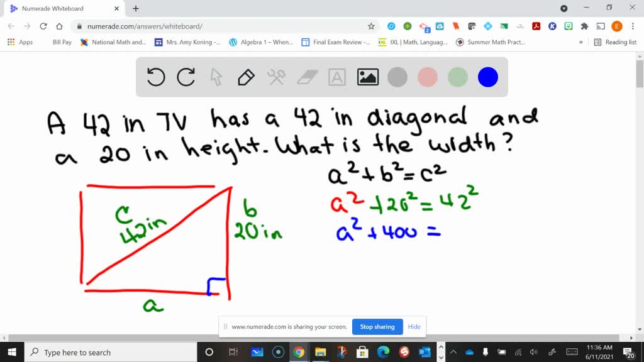Pick the text box tool
The image size is (644, 362).
coord(338,77)
